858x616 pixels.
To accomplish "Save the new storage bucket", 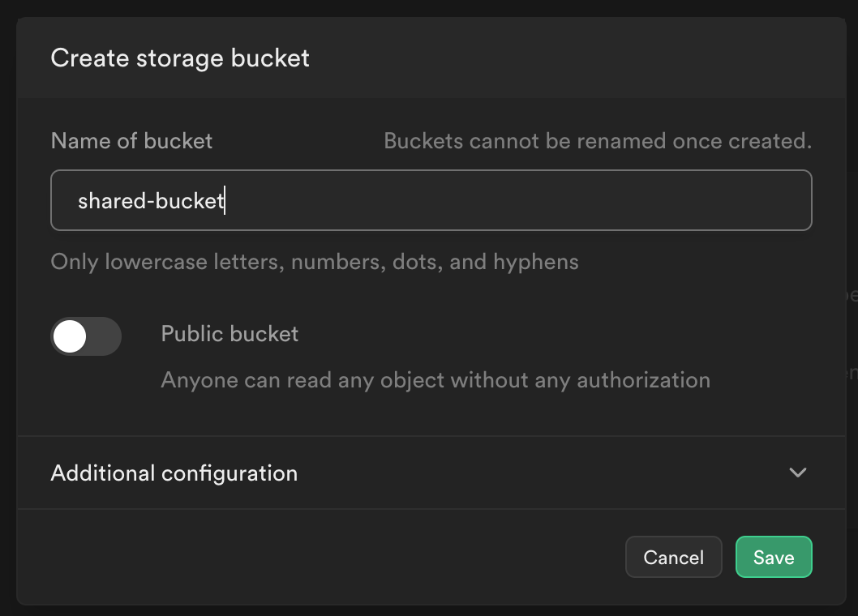I will (773, 558).
